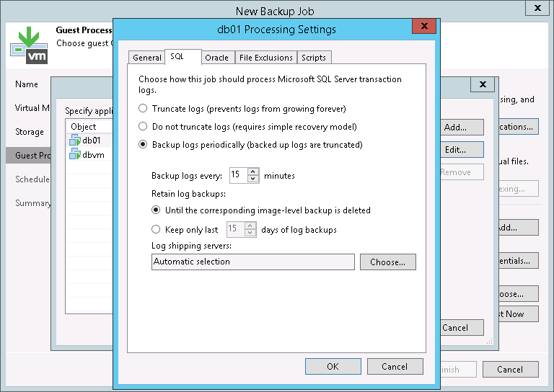
Task: Open the Oracle tab
Action: pos(217,58)
